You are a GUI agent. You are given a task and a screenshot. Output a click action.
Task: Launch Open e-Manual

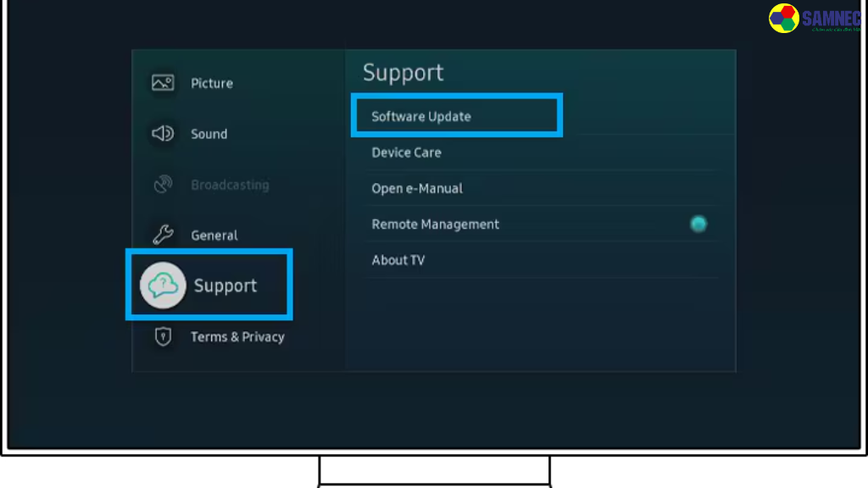417,188
